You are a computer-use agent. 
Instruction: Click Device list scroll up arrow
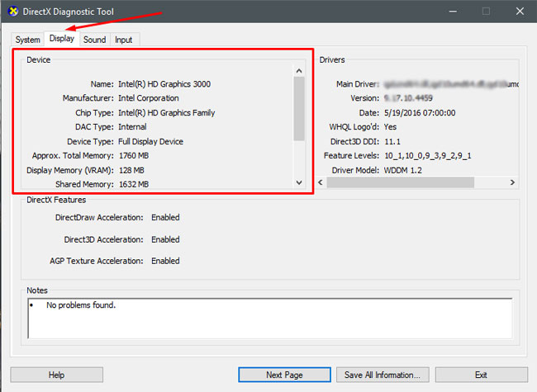[x=299, y=71]
